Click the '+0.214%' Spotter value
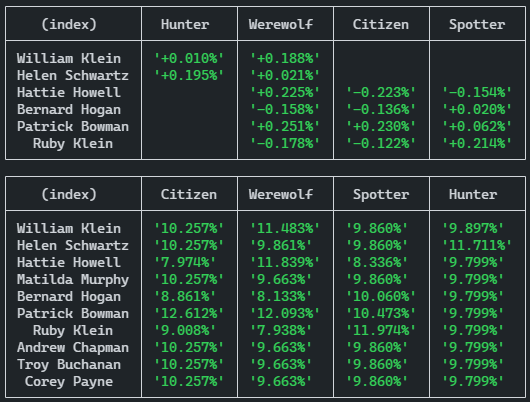Image resolution: width=530 pixels, height=402 pixels. click(477, 143)
